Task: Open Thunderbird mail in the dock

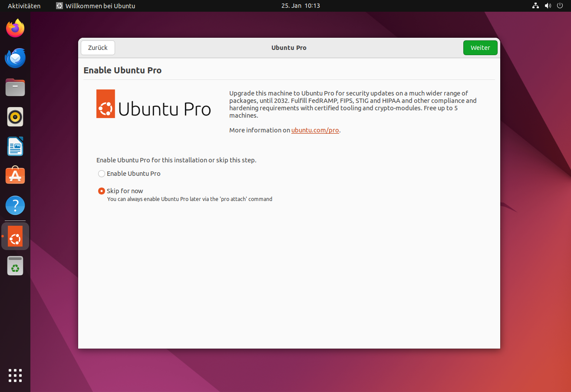Action: point(15,58)
